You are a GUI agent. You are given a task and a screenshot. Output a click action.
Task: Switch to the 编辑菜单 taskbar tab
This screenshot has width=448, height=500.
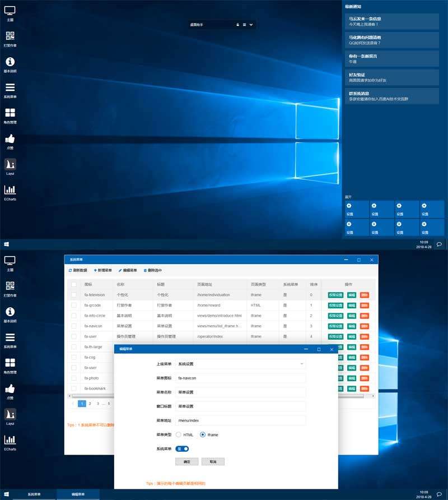click(x=77, y=496)
